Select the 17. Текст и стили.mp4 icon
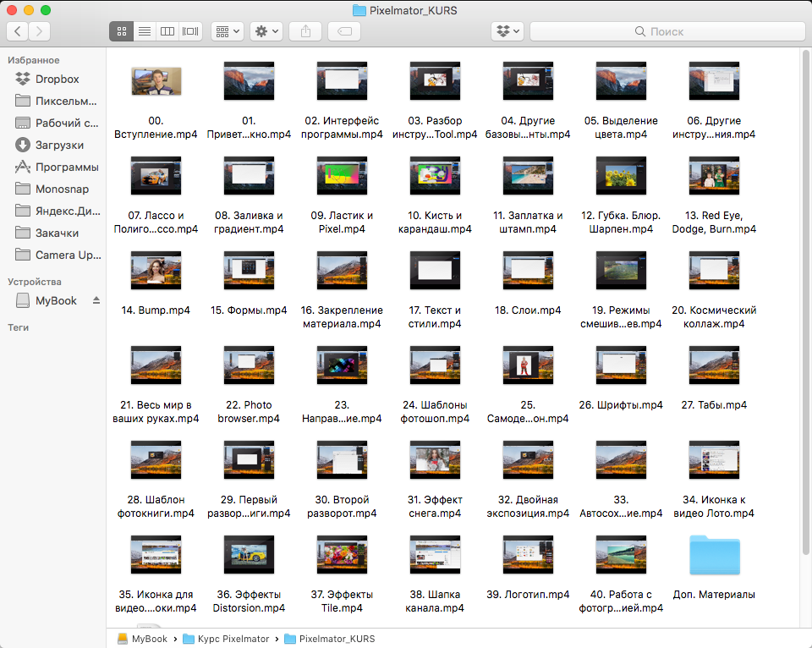This screenshot has width=812, height=648. pyautogui.click(x=435, y=271)
